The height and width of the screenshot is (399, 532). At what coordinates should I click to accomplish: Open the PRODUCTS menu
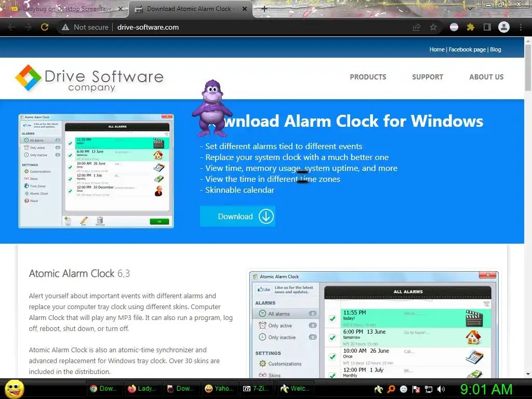pos(368,77)
